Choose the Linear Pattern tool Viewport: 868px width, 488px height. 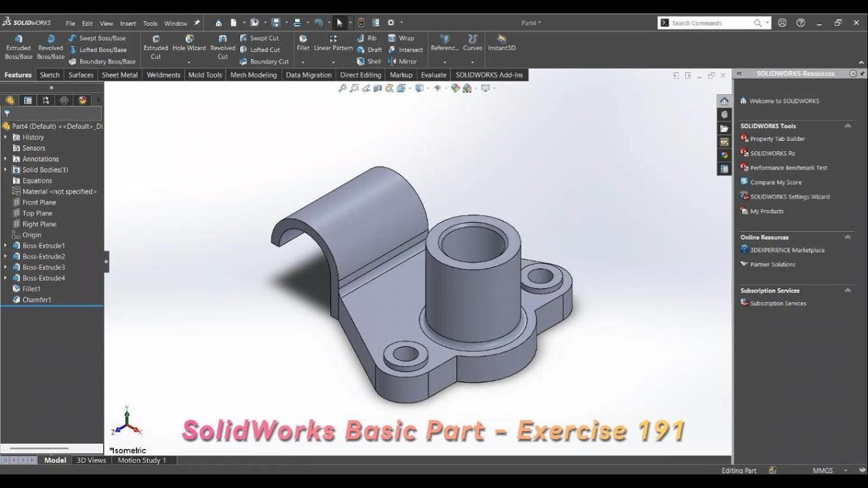pos(333,43)
